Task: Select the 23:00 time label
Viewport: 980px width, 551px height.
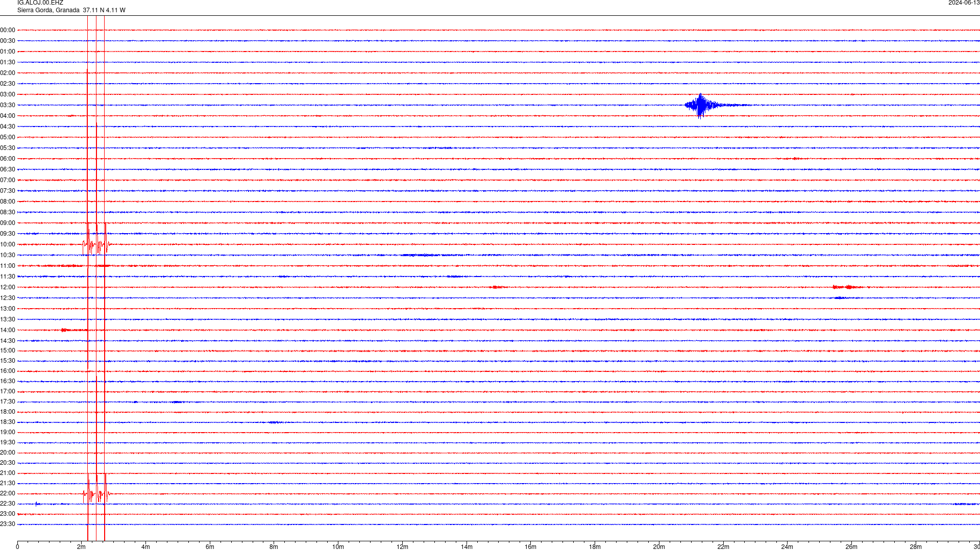Action: (8, 514)
